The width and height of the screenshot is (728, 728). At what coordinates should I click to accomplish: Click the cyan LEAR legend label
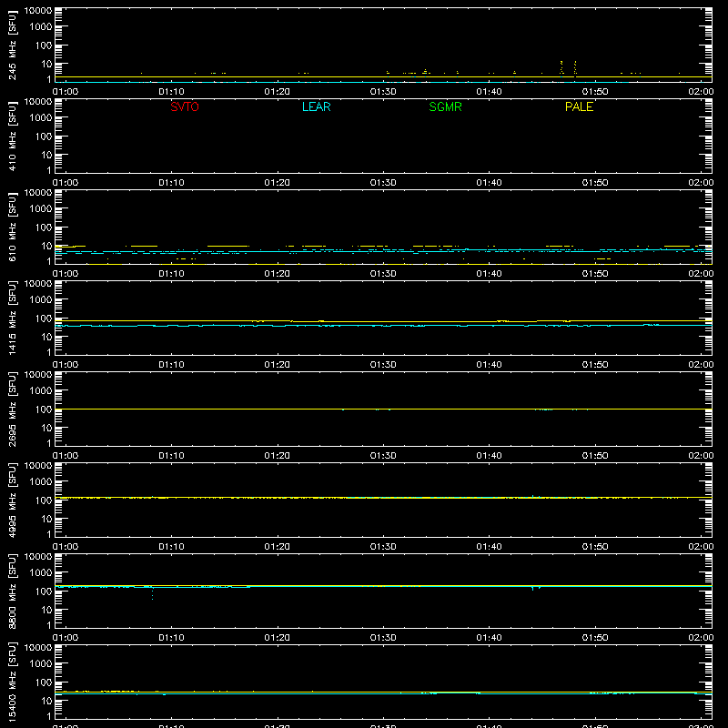pos(316,106)
